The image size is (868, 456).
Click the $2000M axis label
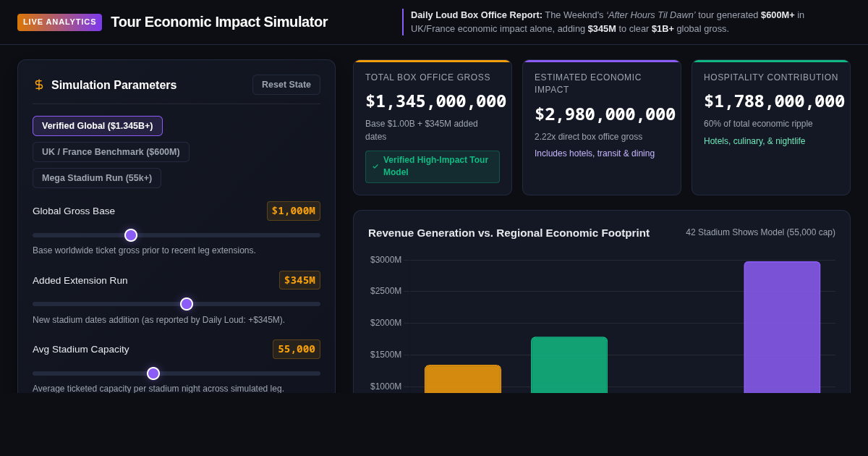tap(386, 323)
